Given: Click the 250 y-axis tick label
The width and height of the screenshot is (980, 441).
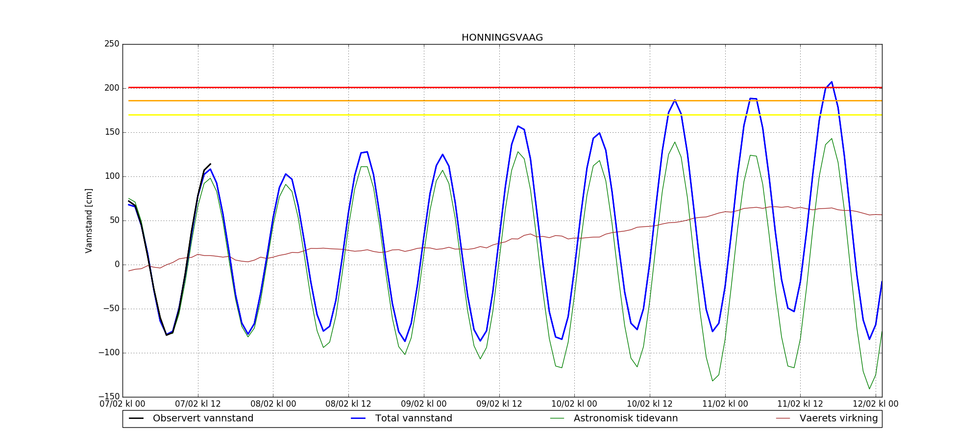Looking at the screenshot, I should [x=111, y=44].
